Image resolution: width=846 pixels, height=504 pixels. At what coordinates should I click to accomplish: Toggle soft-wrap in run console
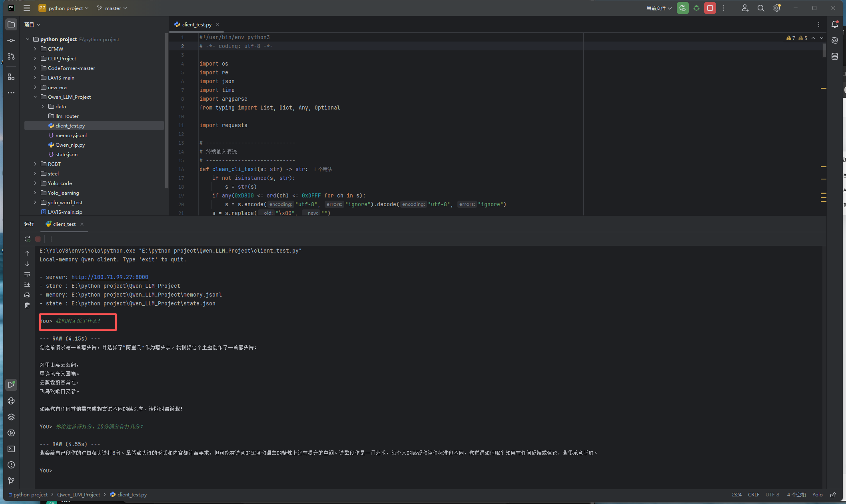27,274
